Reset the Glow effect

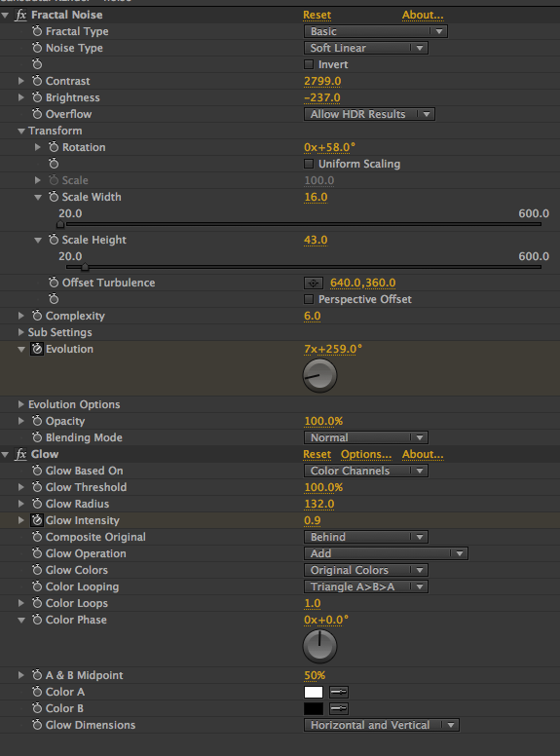point(317,454)
